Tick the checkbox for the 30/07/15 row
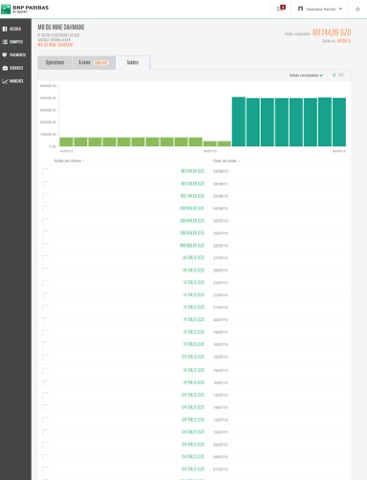 coord(45,221)
